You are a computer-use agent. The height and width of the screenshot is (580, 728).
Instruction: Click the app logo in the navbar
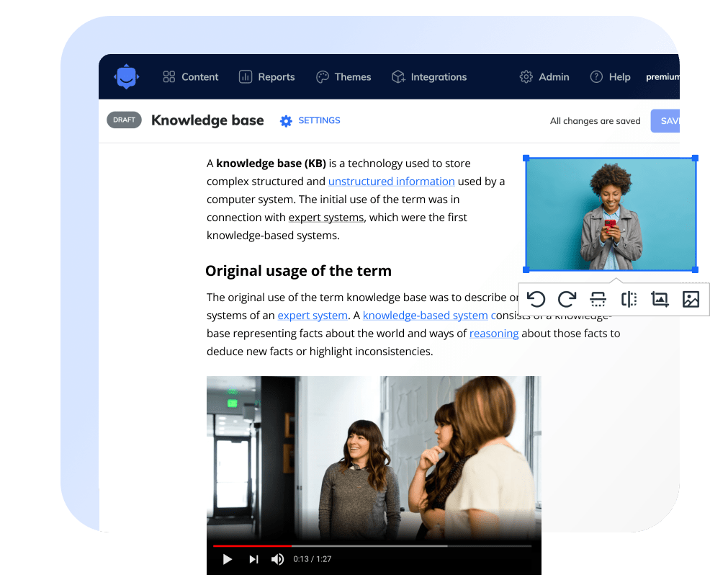coord(126,76)
